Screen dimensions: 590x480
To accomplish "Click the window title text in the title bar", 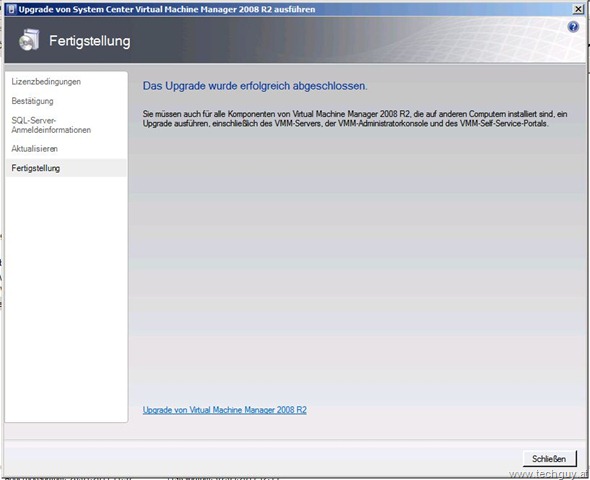I will (167, 9).
